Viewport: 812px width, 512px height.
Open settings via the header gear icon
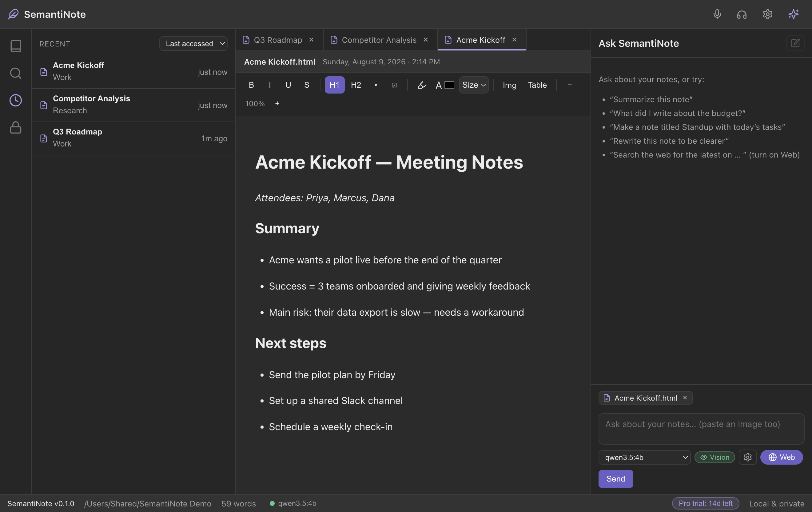[x=767, y=14]
